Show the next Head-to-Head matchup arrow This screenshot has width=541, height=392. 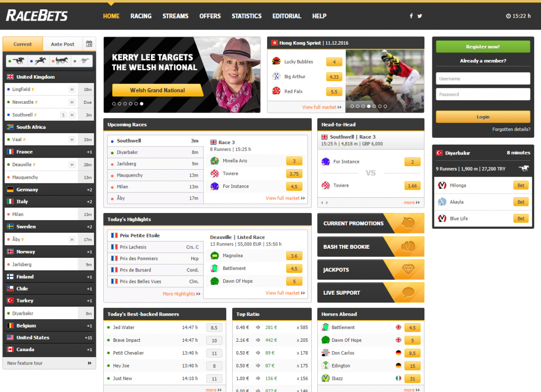[327, 203]
